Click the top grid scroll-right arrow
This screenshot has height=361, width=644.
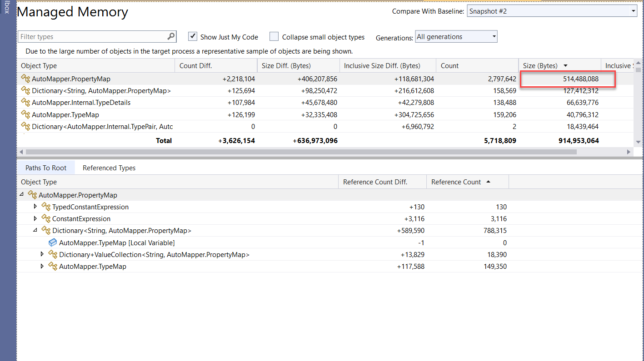[629, 152]
